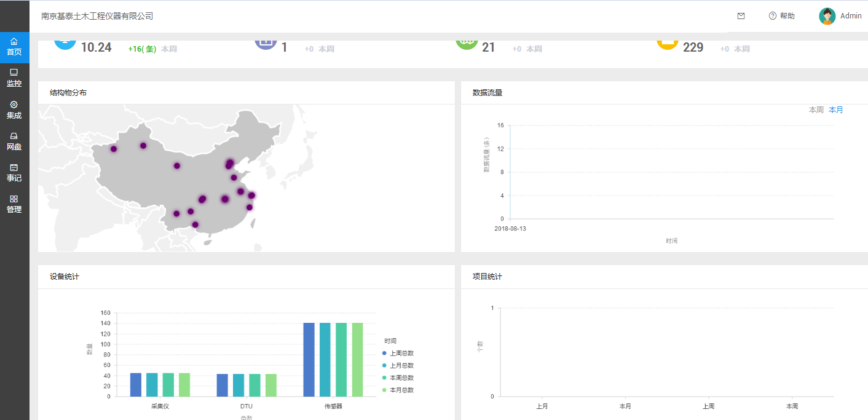Open the 事记 event log icon
This screenshot has height=420, width=868.
[x=14, y=167]
